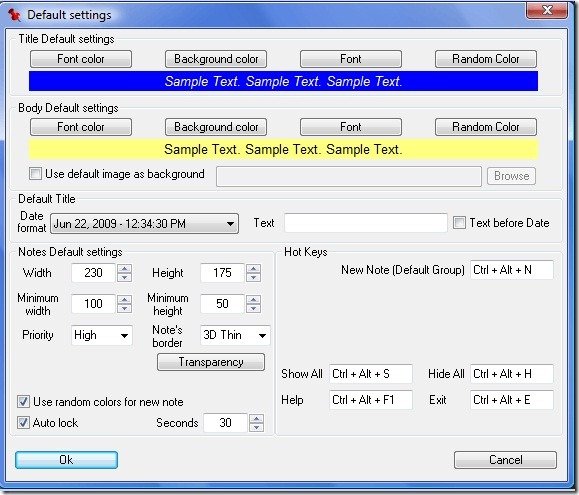Click the Default Title Text field
The width and height of the screenshot is (579, 495).
click(366, 223)
